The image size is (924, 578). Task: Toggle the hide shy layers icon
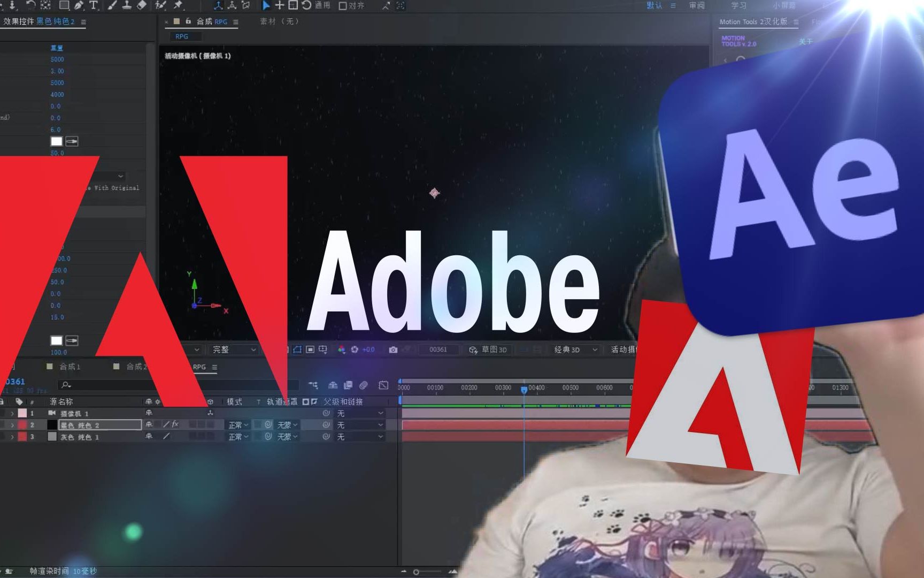(333, 385)
